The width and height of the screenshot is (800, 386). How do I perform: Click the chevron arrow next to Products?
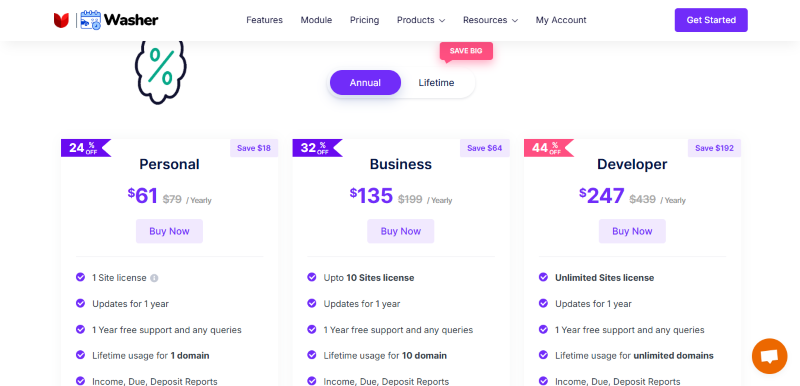pyautogui.click(x=442, y=21)
